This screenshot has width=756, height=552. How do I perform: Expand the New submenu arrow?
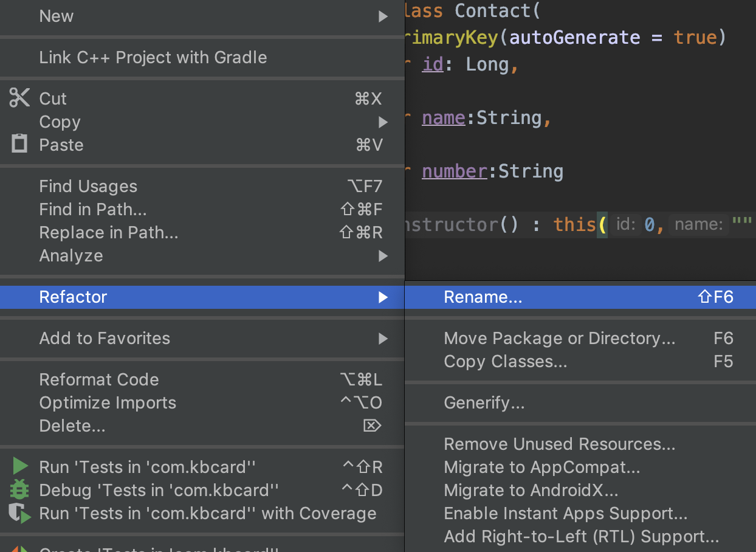(383, 16)
